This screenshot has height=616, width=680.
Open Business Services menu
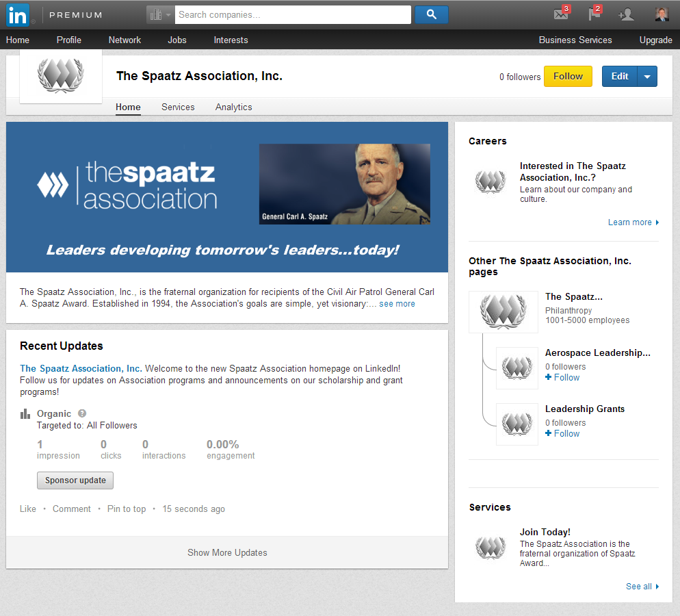pos(575,40)
